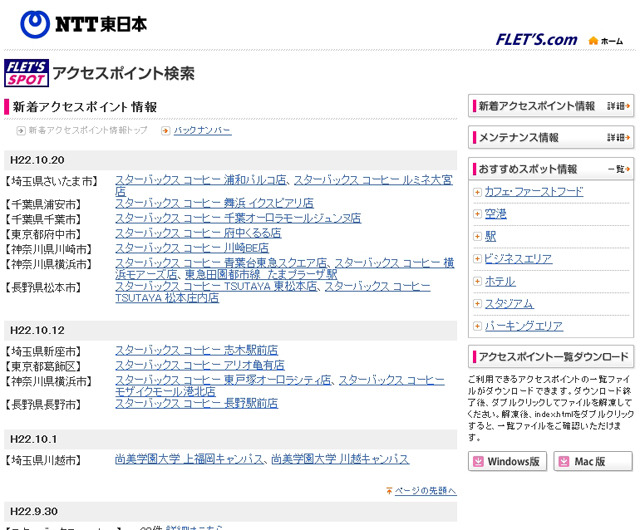Click plus icon next to ビジネスエリア
640x530 pixels.
[x=477, y=259]
